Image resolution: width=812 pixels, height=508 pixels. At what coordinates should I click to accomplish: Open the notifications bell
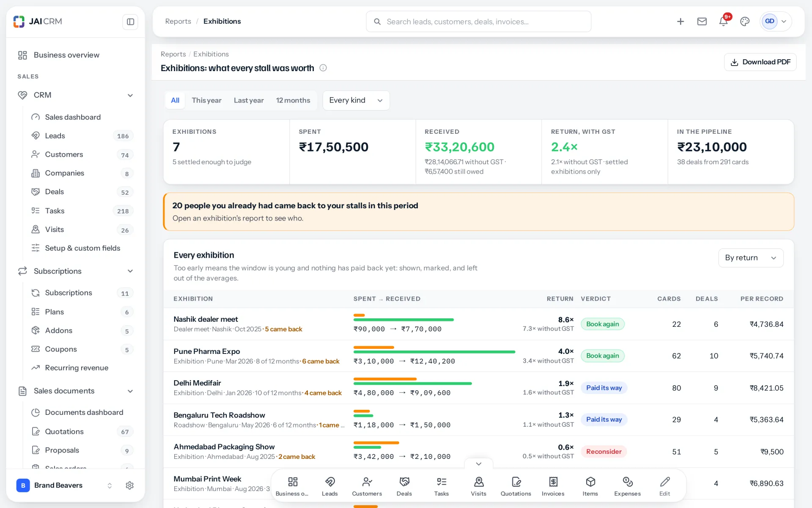click(724, 22)
